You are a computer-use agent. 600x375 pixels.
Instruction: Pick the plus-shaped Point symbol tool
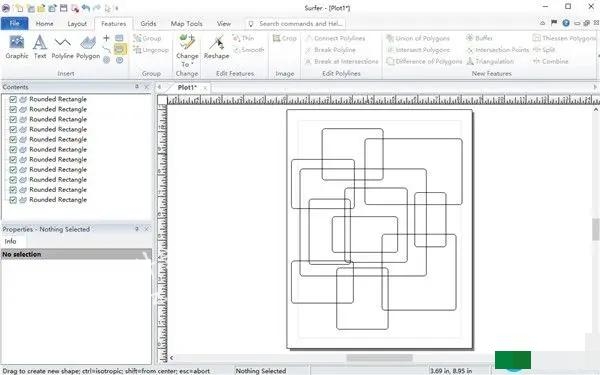106,38
